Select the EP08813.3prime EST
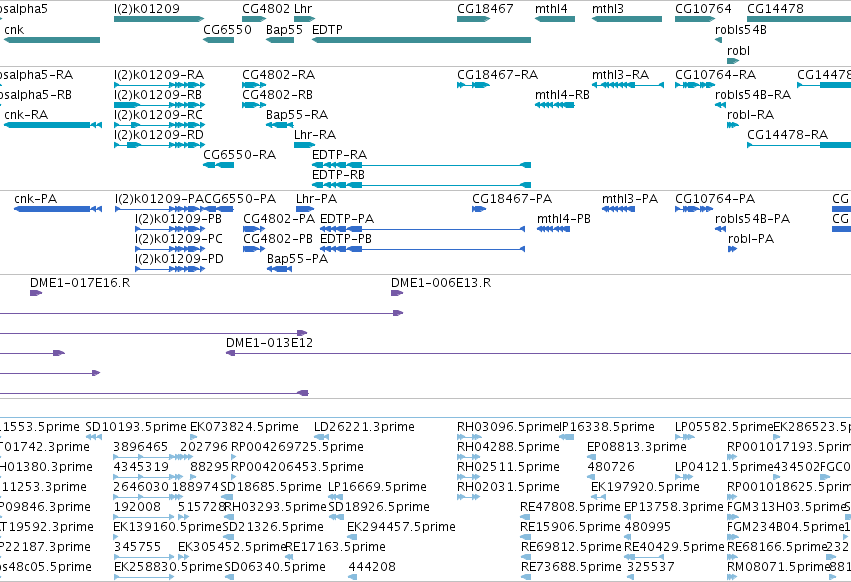The height and width of the screenshot is (582, 851). (x=590, y=458)
